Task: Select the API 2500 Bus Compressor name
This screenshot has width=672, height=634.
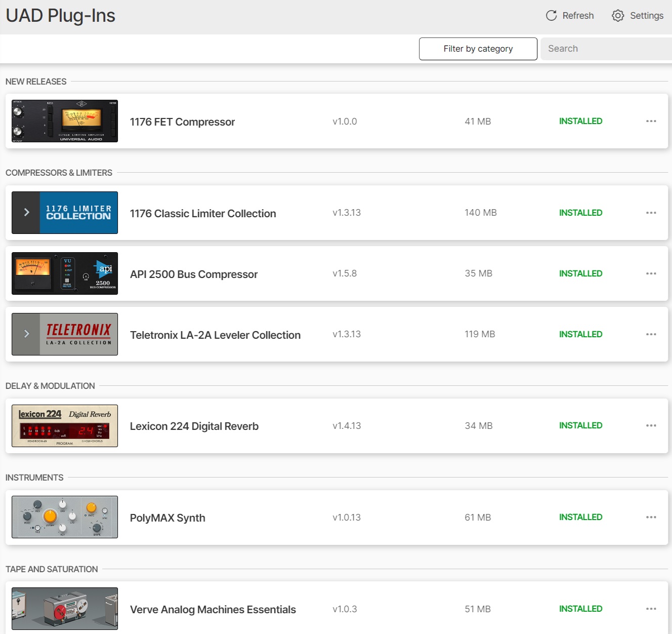Action: 194,274
